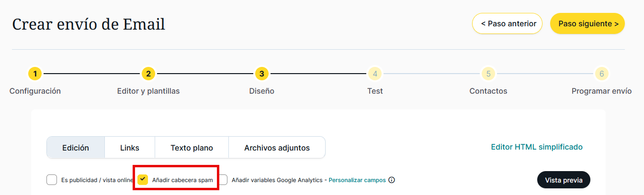The image size is (644, 195).
Task: Open the Links tab
Action: click(130, 148)
